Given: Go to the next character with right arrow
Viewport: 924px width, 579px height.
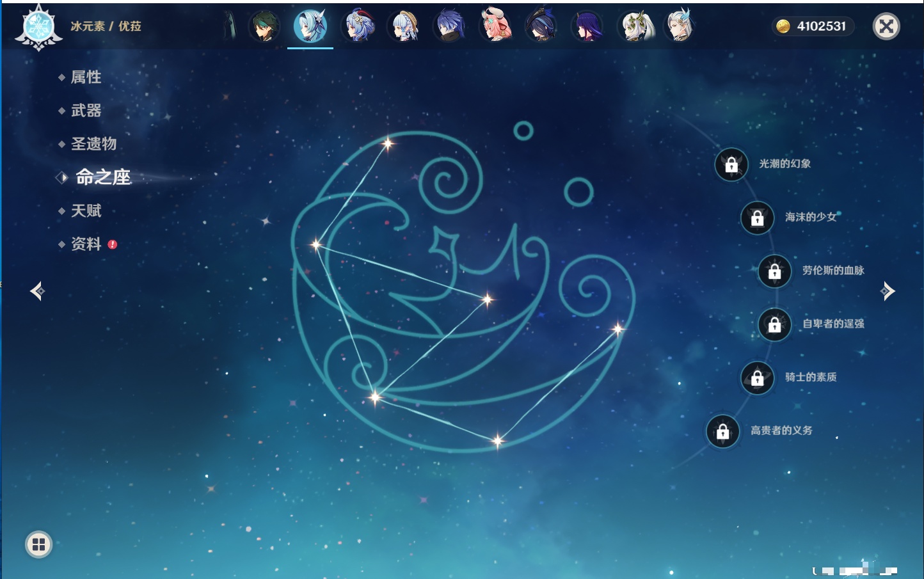Looking at the screenshot, I should (x=888, y=291).
